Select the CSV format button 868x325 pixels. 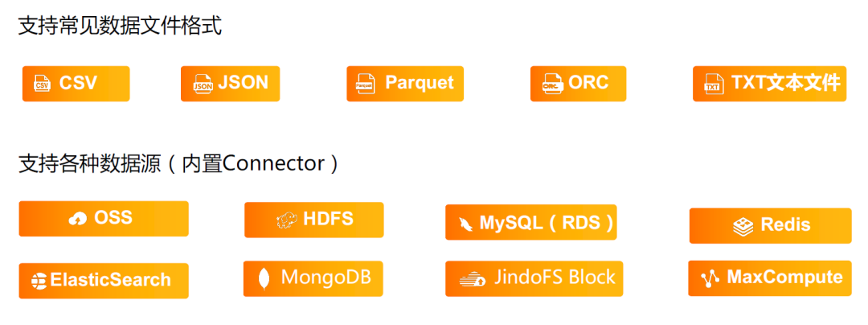click(x=76, y=84)
